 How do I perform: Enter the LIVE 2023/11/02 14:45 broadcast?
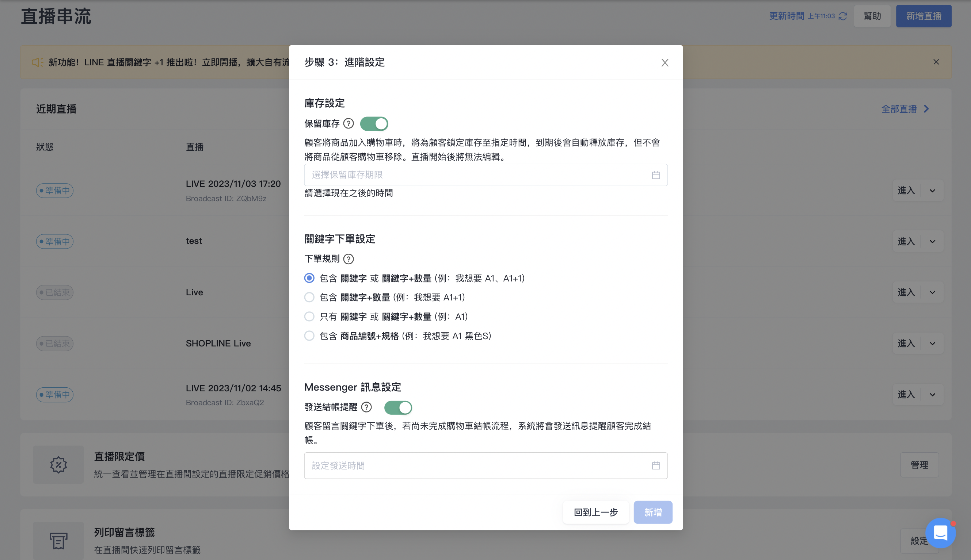point(906,395)
